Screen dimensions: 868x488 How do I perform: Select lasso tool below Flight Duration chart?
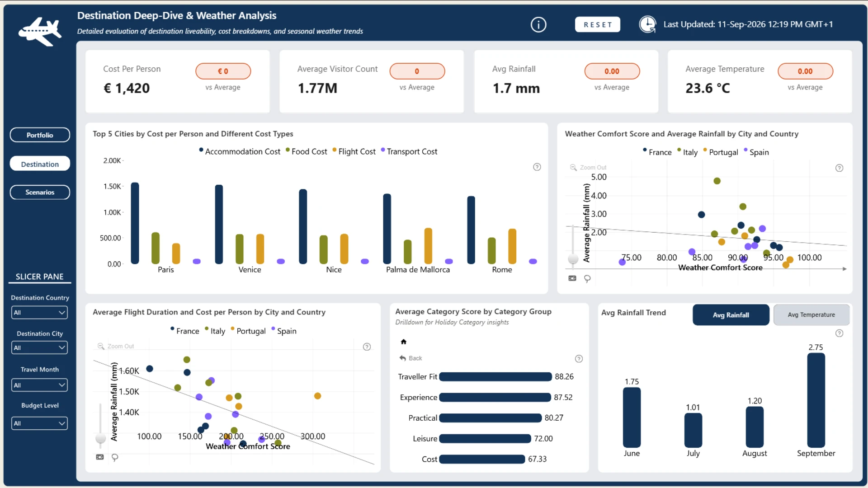[115, 458]
